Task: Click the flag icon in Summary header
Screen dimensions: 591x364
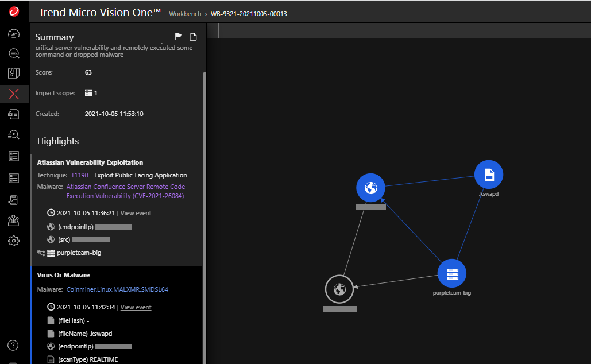Action: (179, 37)
